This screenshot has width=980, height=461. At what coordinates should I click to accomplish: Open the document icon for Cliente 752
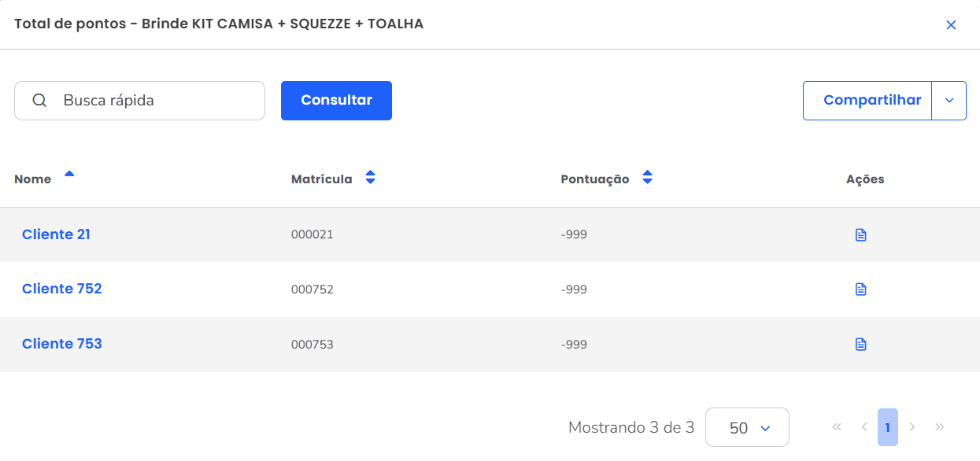click(x=860, y=290)
